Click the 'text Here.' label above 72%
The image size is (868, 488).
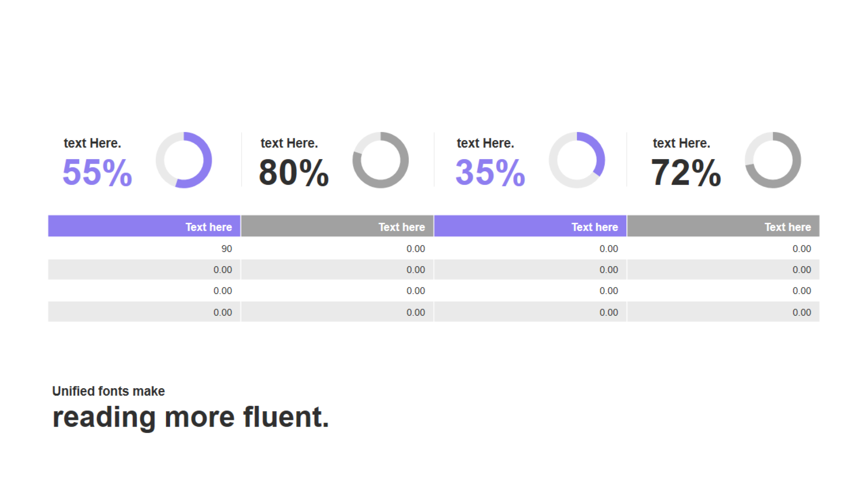[x=682, y=143]
